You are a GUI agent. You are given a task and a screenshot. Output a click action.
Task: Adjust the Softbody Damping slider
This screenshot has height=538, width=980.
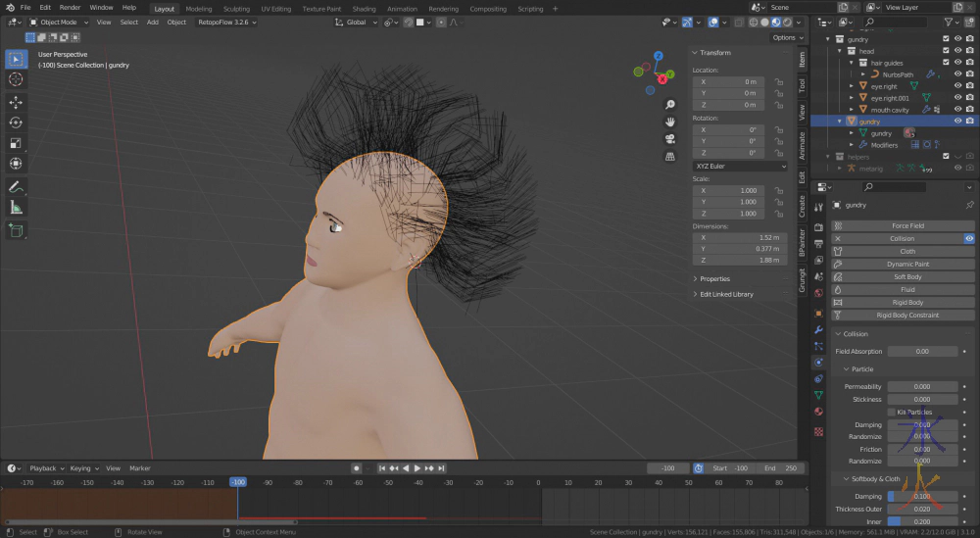[922, 496]
